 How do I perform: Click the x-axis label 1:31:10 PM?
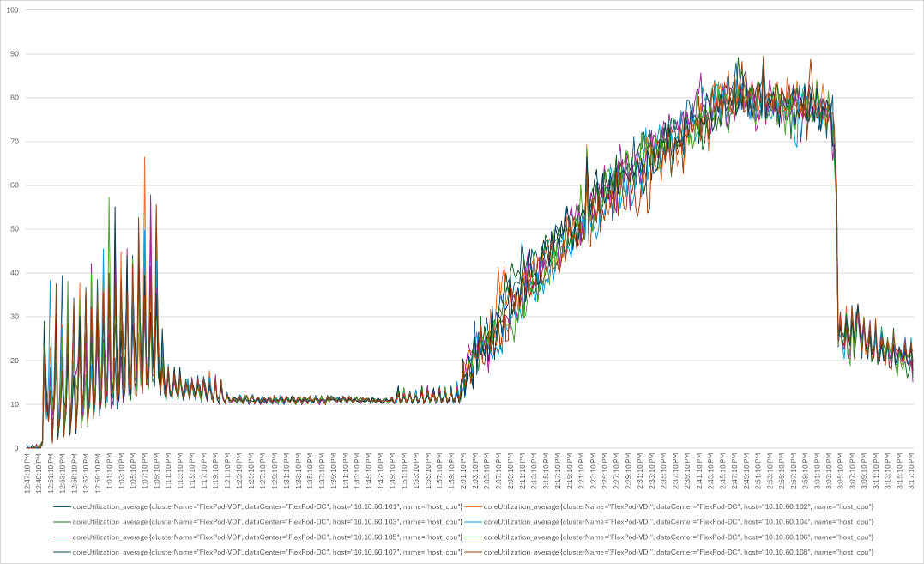click(287, 473)
